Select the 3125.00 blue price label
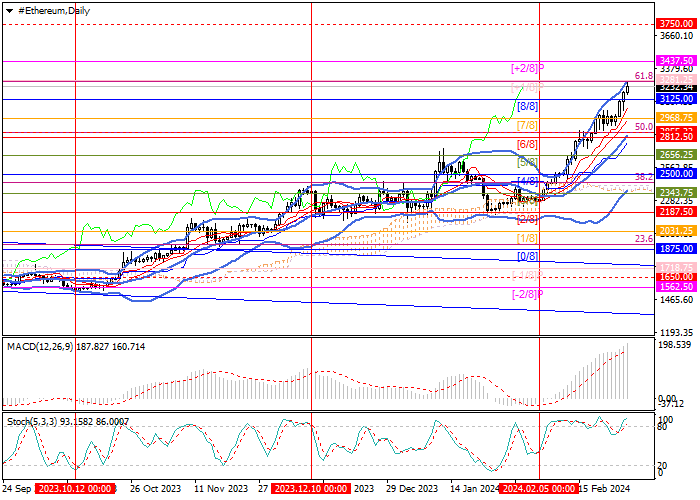 tap(675, 99)
